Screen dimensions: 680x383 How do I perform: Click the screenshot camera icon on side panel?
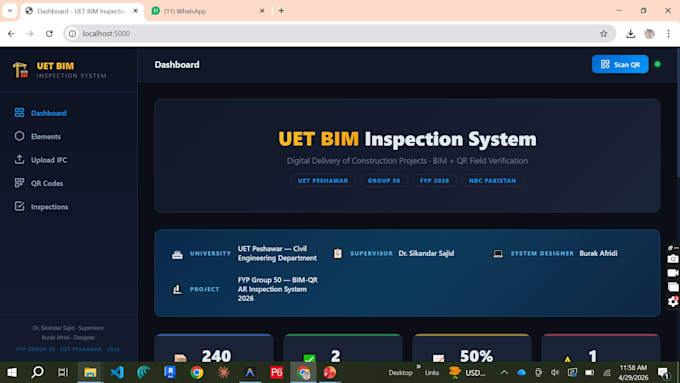673,259
